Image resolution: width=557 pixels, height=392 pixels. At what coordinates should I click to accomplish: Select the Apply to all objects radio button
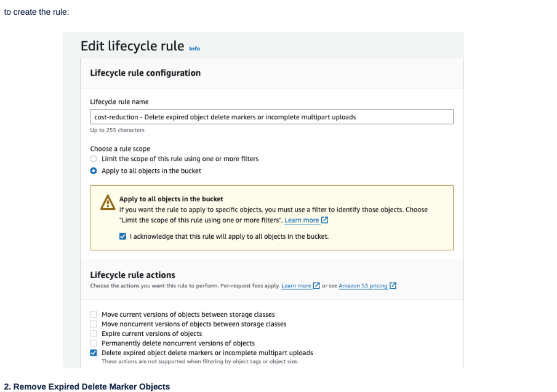click(x=94, y=171)
